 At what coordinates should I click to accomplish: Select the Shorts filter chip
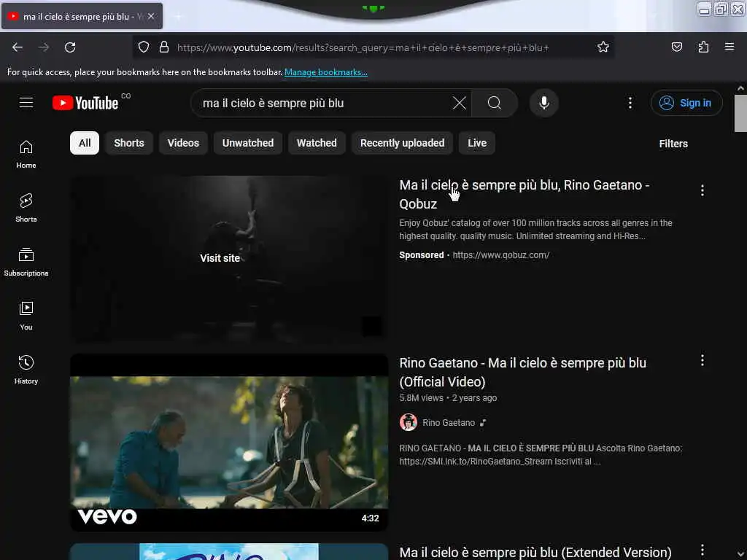(x=129, y=143)
